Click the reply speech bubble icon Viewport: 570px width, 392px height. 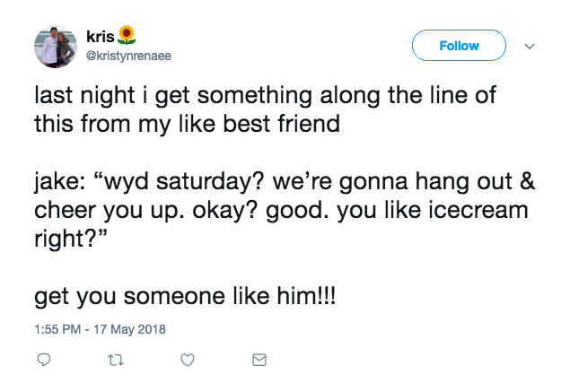pyautogui.click(x=43, y=360)
